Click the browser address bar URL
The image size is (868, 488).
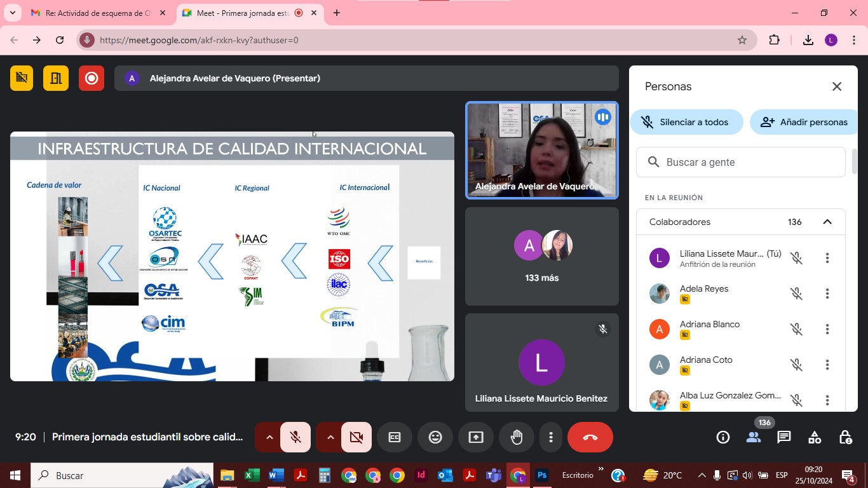tap(199, 40)
